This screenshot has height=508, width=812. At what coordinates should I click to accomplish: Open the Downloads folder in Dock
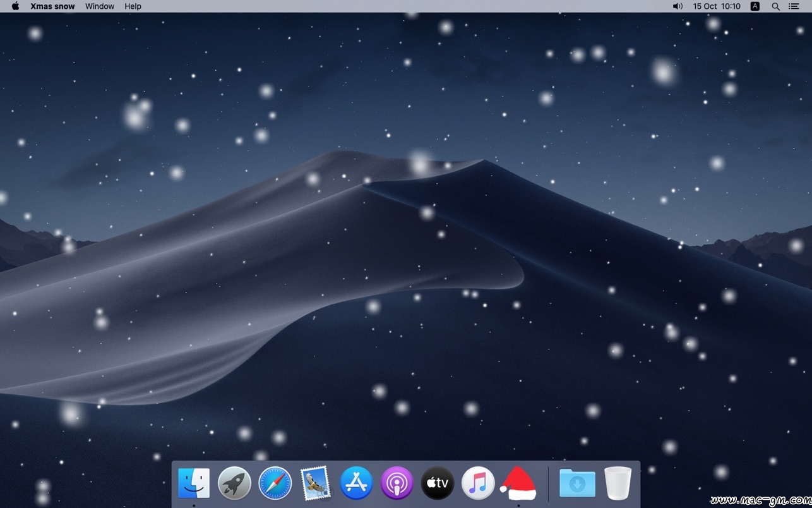(577, 483)
